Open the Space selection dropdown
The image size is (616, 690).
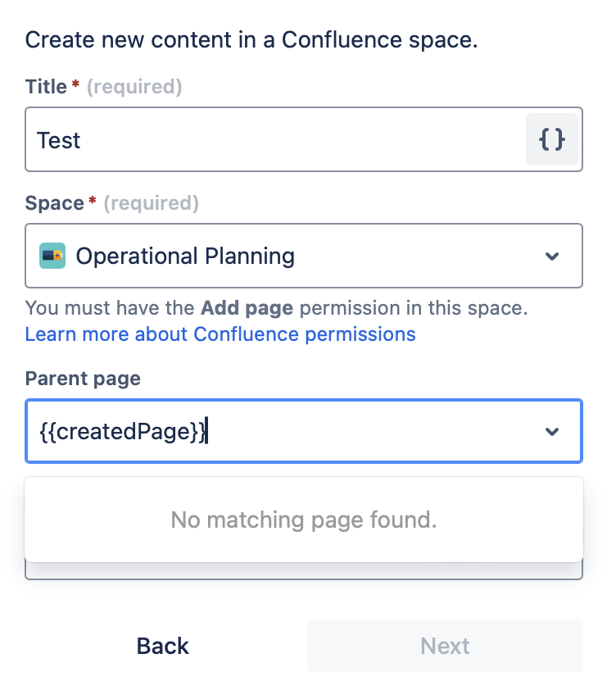(552, 256)
